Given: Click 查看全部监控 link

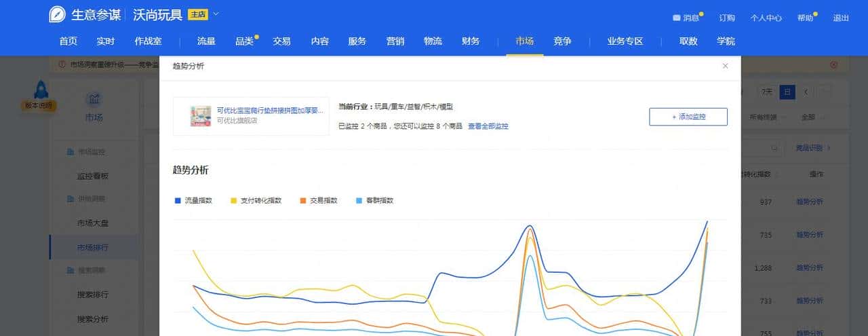Looking at the screenshot, I should pyautogui.click(x=488, y=126).
